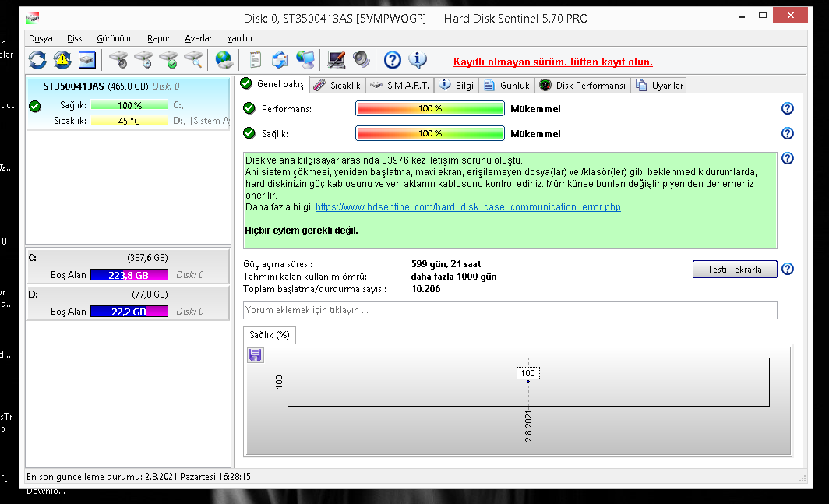
Task: Click the 2.8.2021 date label on graph
Action: (x=529, y=426)
